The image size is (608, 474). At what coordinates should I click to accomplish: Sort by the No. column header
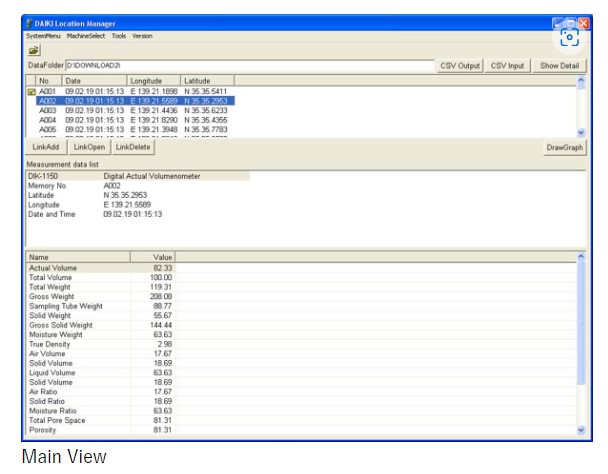48,81
